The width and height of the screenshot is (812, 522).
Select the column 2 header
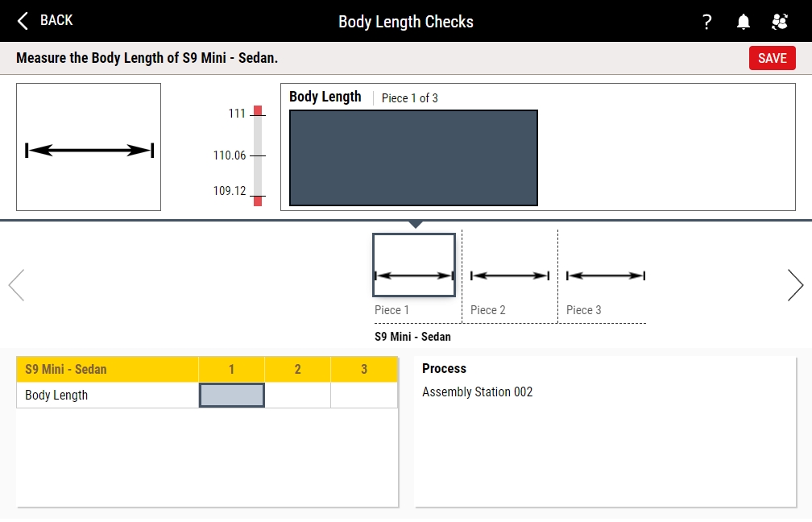(297, 370)
